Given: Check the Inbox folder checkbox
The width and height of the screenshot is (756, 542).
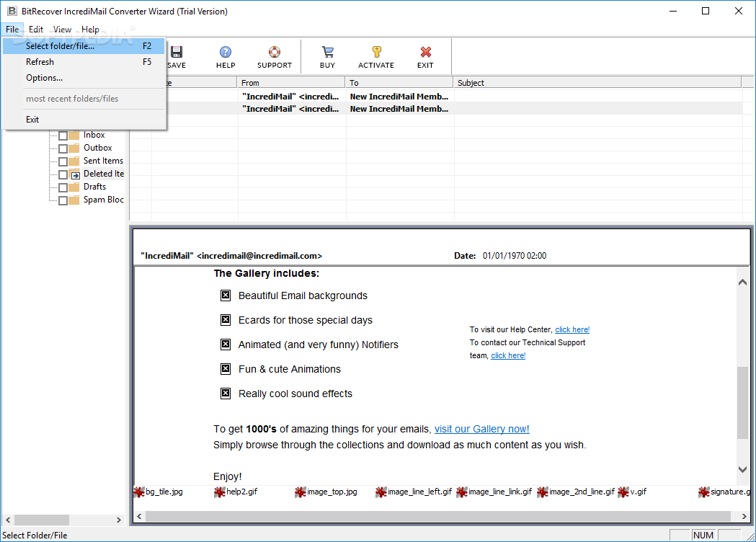Looking at the screenshot, I should [x=63, y=135].
